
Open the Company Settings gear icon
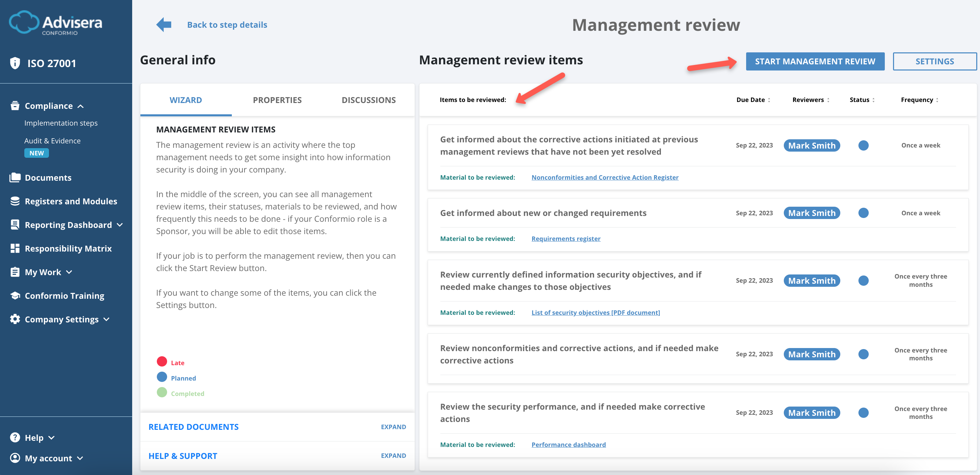point(14,319)
